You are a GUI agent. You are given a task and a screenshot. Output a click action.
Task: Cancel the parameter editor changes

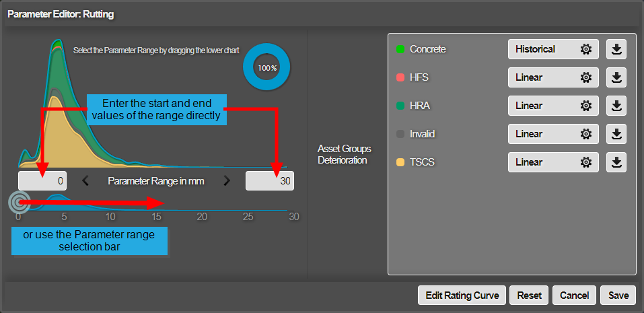[574, 295]
